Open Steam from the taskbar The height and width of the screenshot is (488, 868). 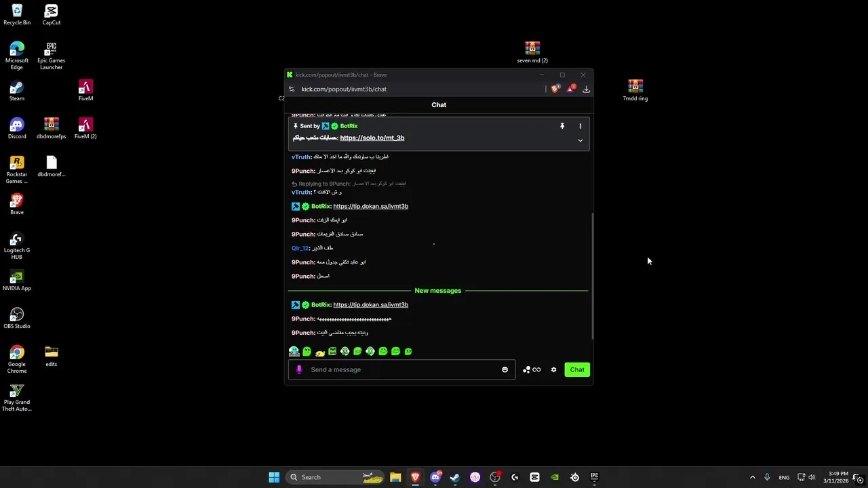[x=455, y=477]
